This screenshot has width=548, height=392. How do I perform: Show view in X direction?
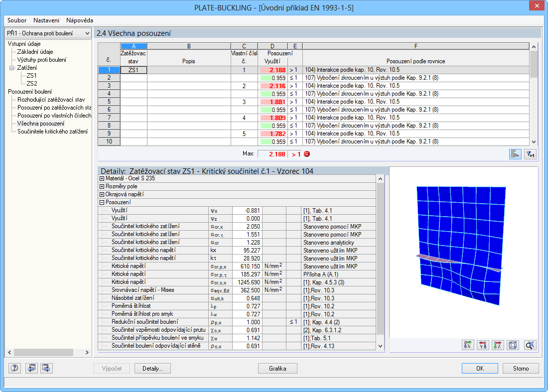pyautogui.click(x=468, y=345)
